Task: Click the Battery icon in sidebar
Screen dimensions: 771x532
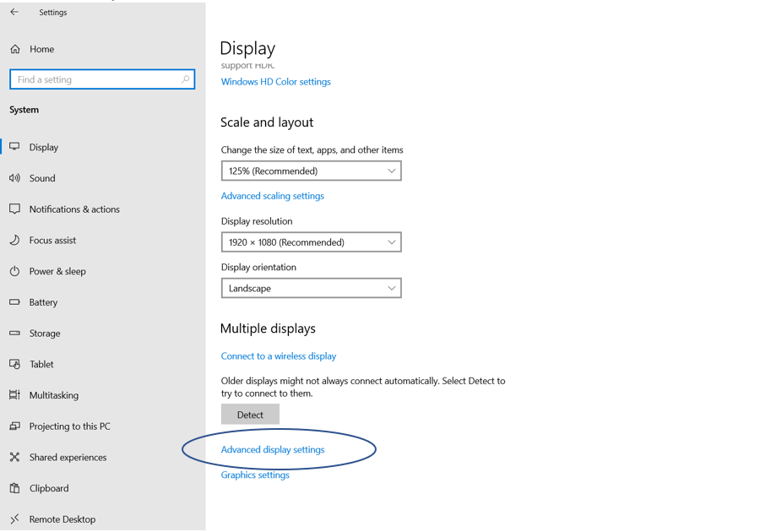Action: pos(15,302)
